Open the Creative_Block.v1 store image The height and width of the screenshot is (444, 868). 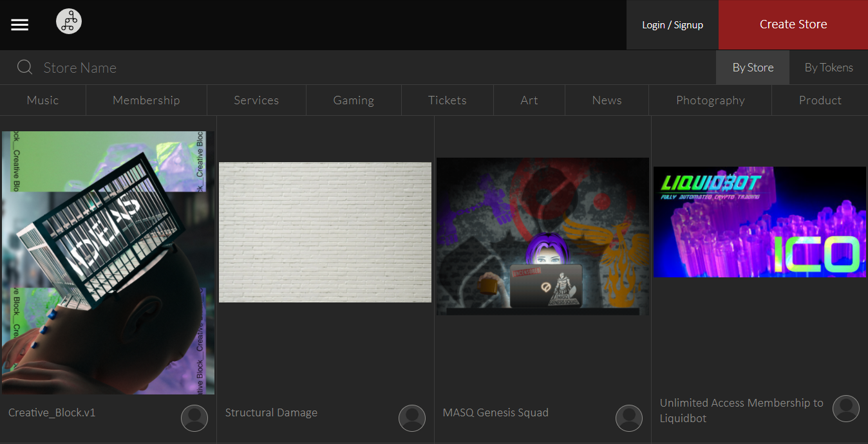(108, 263)
